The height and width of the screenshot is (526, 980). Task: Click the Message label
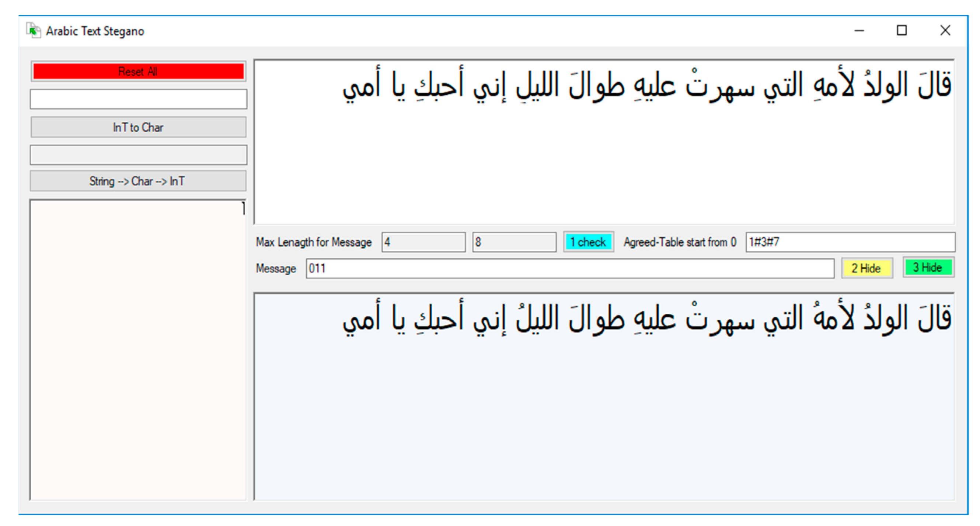tap(276, 268)
